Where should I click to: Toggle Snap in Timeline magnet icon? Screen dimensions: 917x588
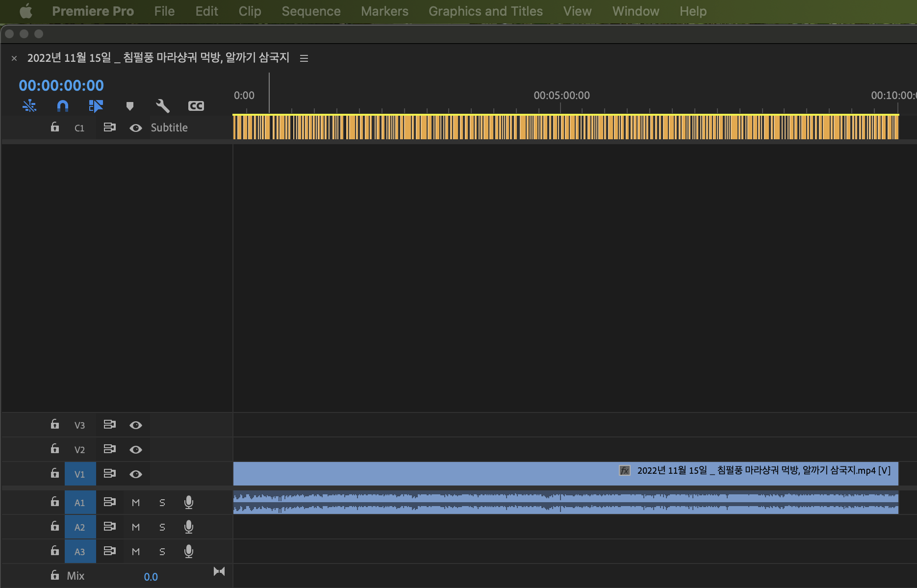[63, 105]
